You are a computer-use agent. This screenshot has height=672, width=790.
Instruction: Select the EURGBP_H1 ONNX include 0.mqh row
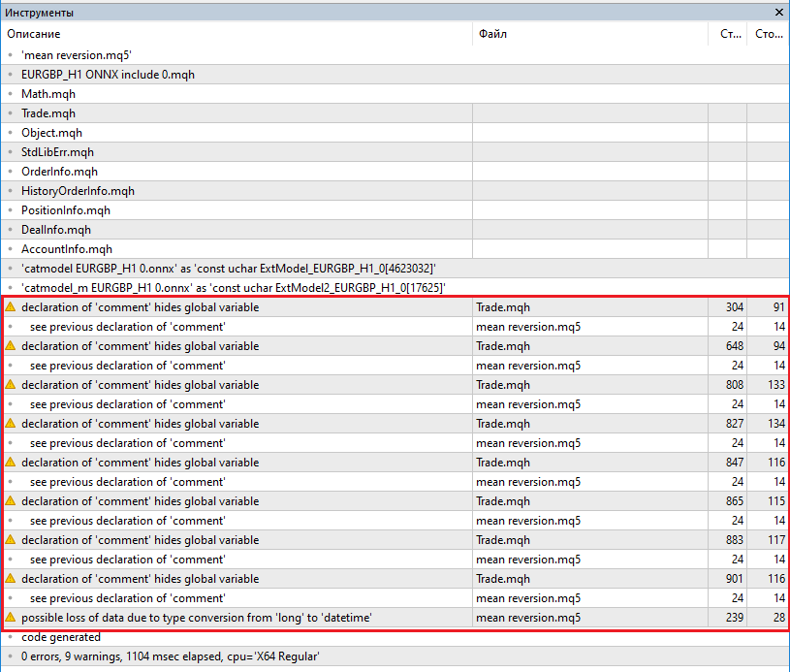click(x=395, y=75)
